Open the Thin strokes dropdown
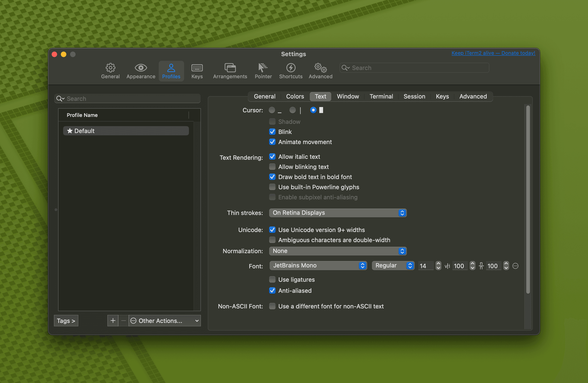The height and width of the screenshot is (383, 588). pyautogui.click(x=338, y=213)
